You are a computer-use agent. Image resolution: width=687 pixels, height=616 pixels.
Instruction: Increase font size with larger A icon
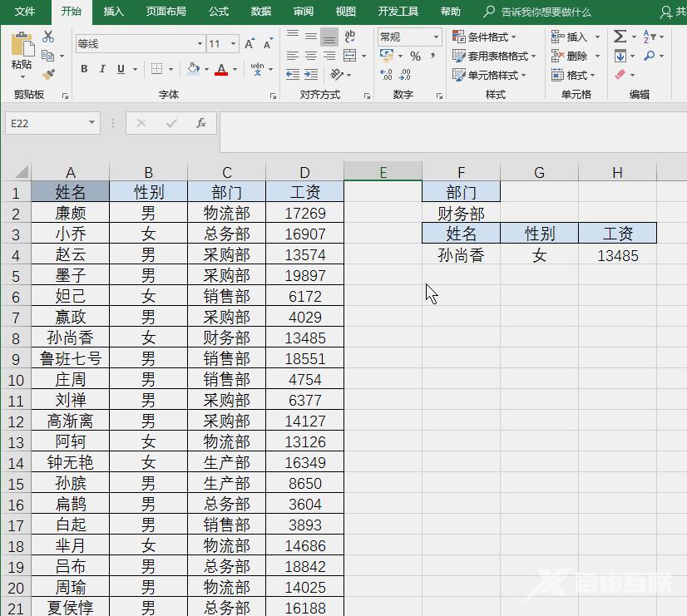tap(250, 43)
